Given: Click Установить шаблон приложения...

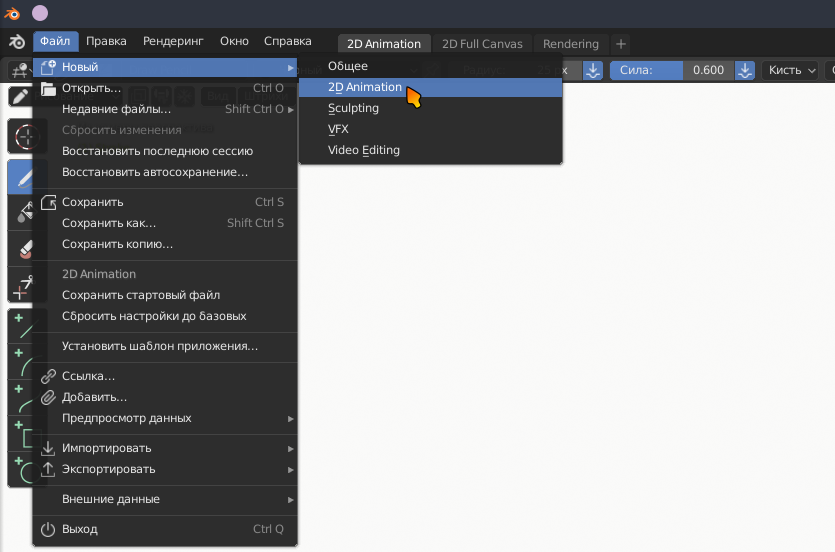Looking at the screenshot, I should click(x=165, y=346).
